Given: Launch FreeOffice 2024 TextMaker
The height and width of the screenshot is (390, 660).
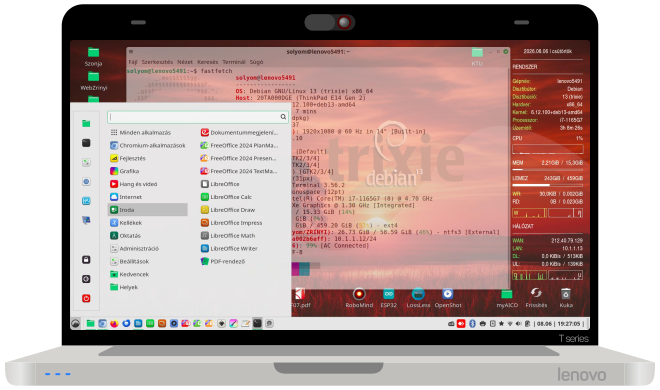Looking at the screenshot, I should tap(239, 171).
